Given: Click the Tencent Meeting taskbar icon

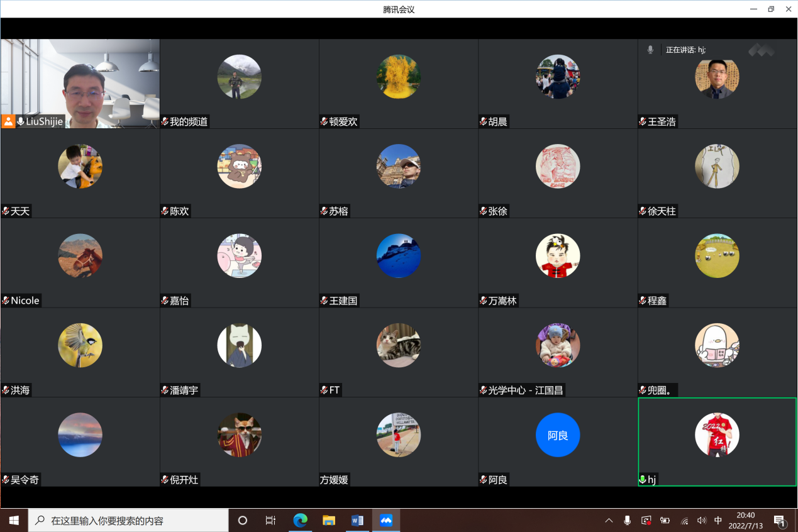Looking at the screenshot, I should 386,521.
